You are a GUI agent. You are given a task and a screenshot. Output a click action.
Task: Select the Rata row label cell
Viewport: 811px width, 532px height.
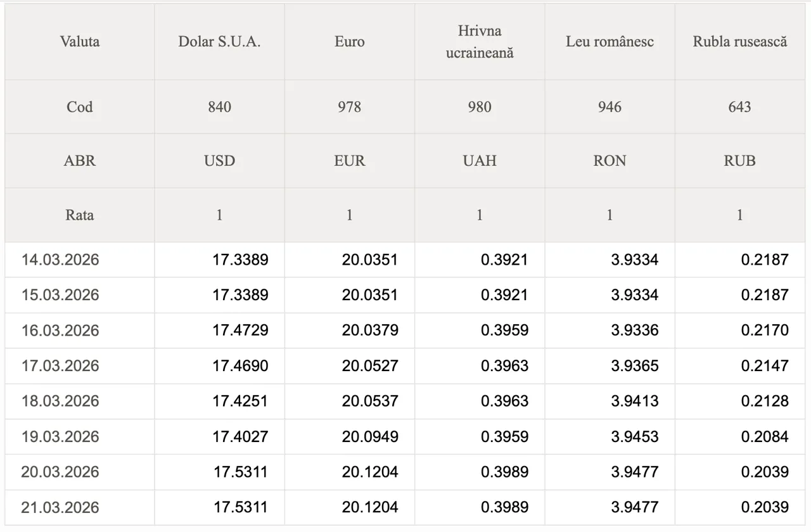pyautogui.click(x=80, y=215)
